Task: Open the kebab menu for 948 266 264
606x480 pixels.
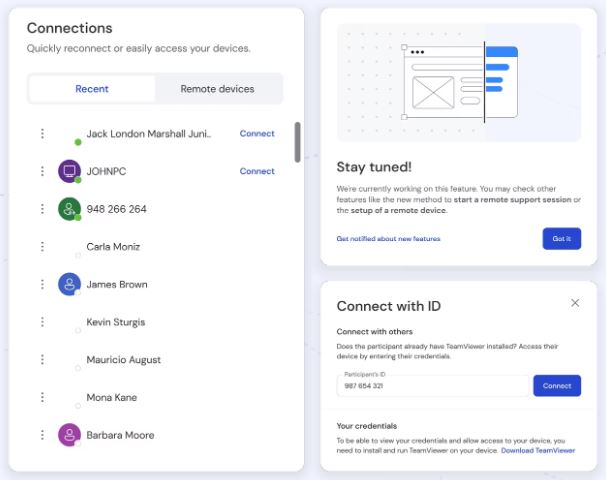Action: click(x=42, y=209)
